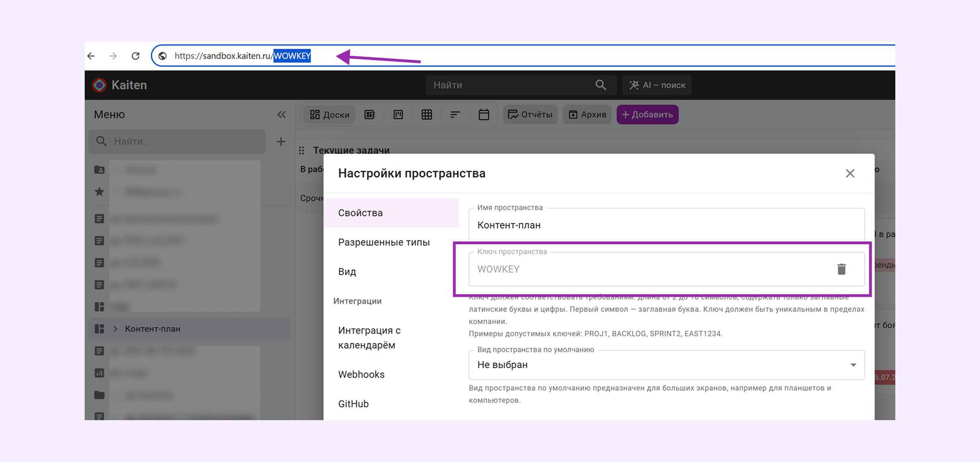Click the AI – поиск button

(x=657, y=85)
